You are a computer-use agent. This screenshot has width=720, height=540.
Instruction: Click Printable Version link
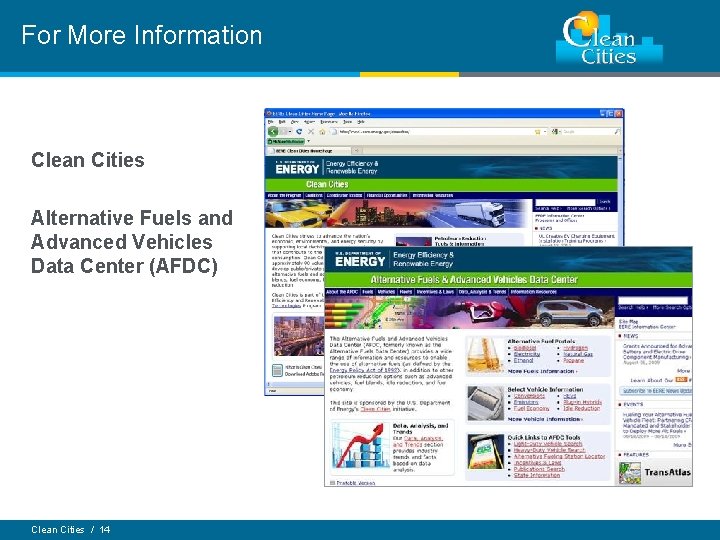pos(356,483)
